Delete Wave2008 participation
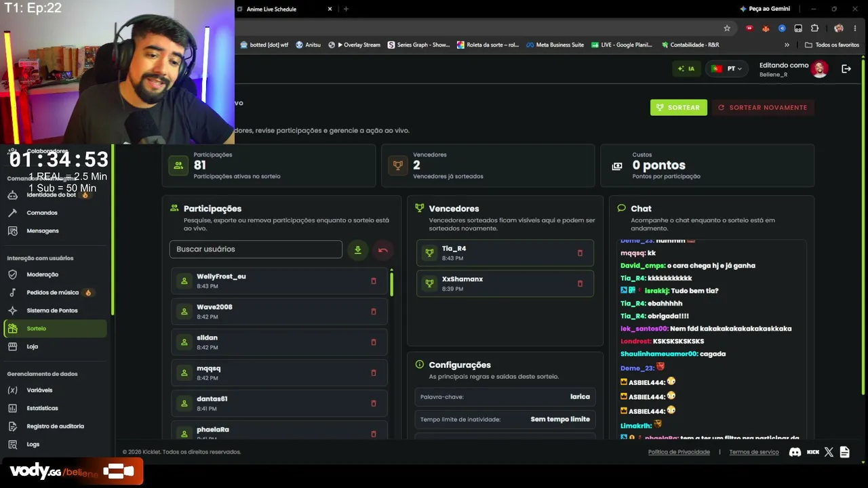The image size is (868, 488). [x=373, y=312]
